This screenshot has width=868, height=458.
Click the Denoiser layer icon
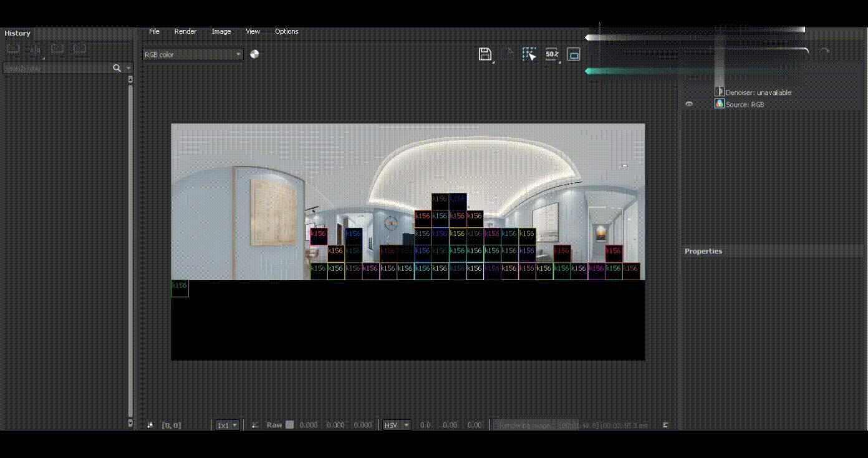tap(719, 92)
